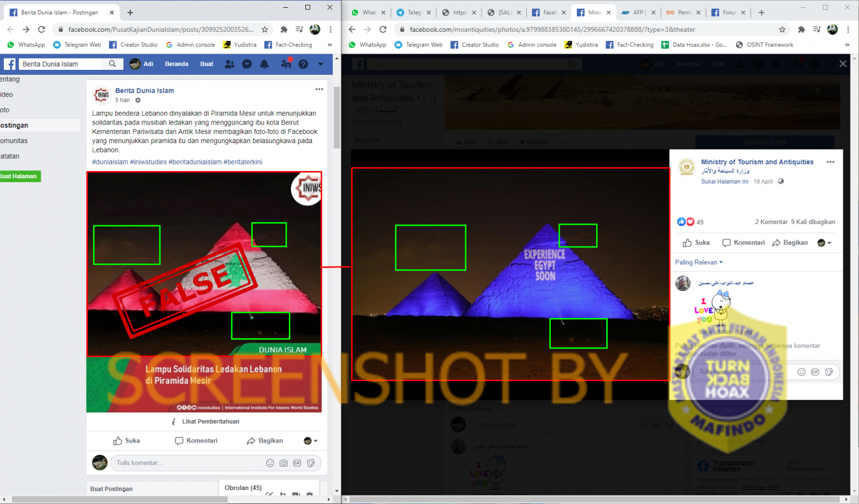
Task: Switch to the AFP tab in right window
Action: (x=638, y=12)
